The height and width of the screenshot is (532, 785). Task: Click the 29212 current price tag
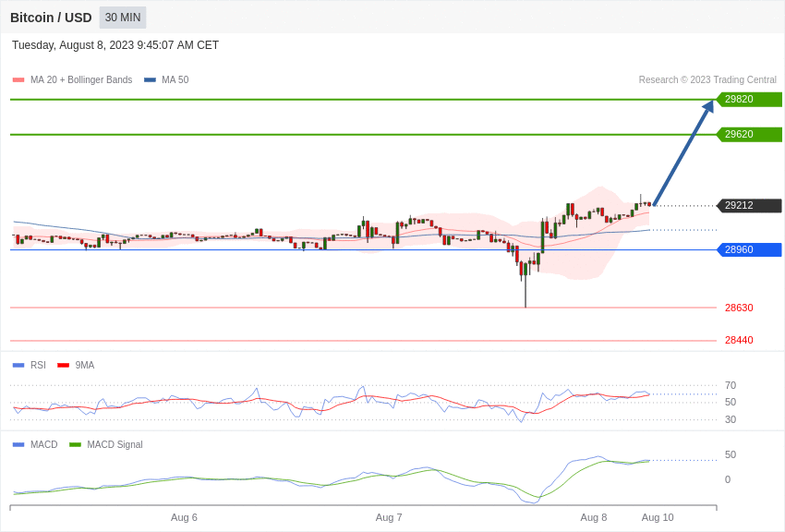click(749, 205)
